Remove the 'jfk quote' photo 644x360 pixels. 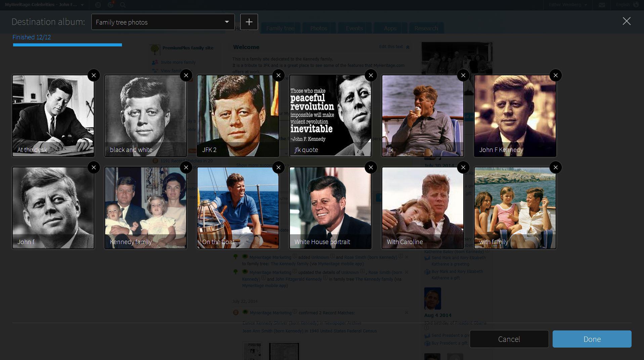tap(371, 75)
